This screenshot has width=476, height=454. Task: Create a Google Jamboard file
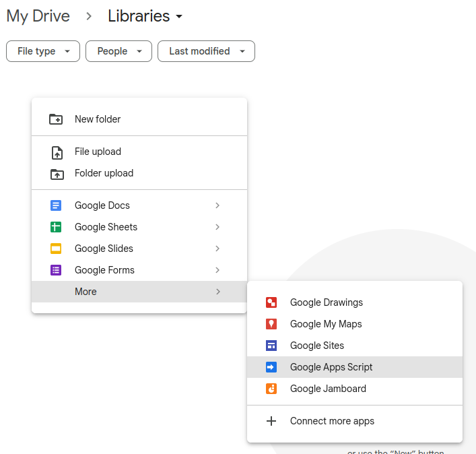tap(355, 389)
